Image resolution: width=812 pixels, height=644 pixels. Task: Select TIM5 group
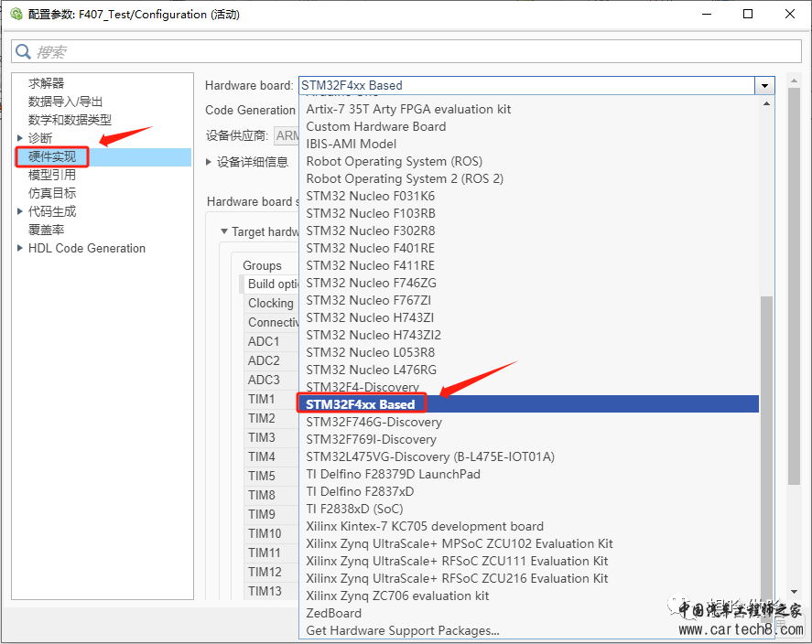[270, 476]
